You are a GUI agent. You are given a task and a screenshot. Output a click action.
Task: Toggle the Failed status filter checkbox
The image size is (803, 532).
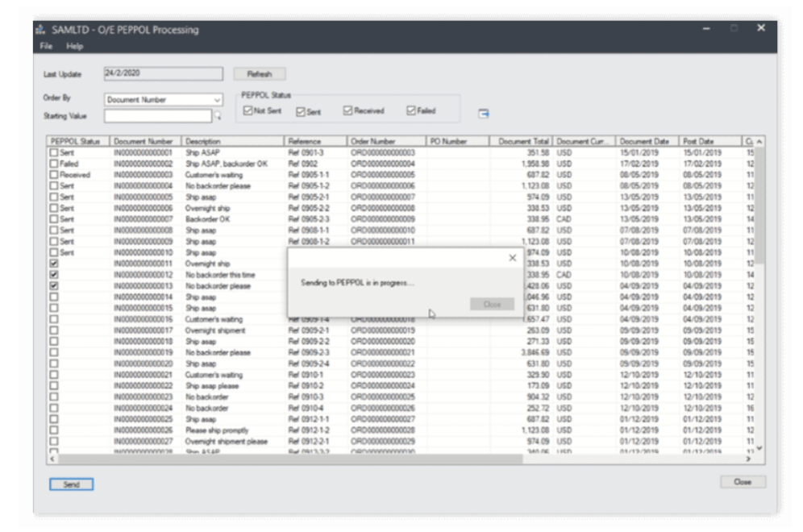411,111
